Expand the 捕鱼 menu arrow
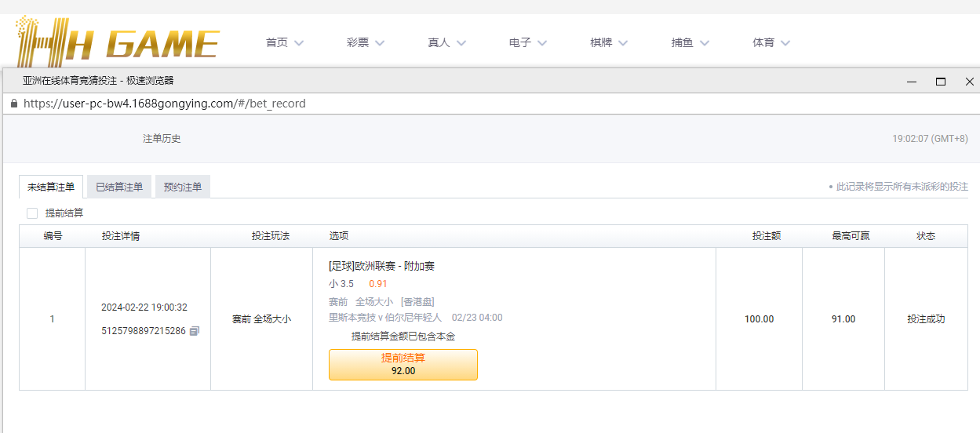Image resolution: width=980 pixels, height=433 pixels. [x=705, y=43]
